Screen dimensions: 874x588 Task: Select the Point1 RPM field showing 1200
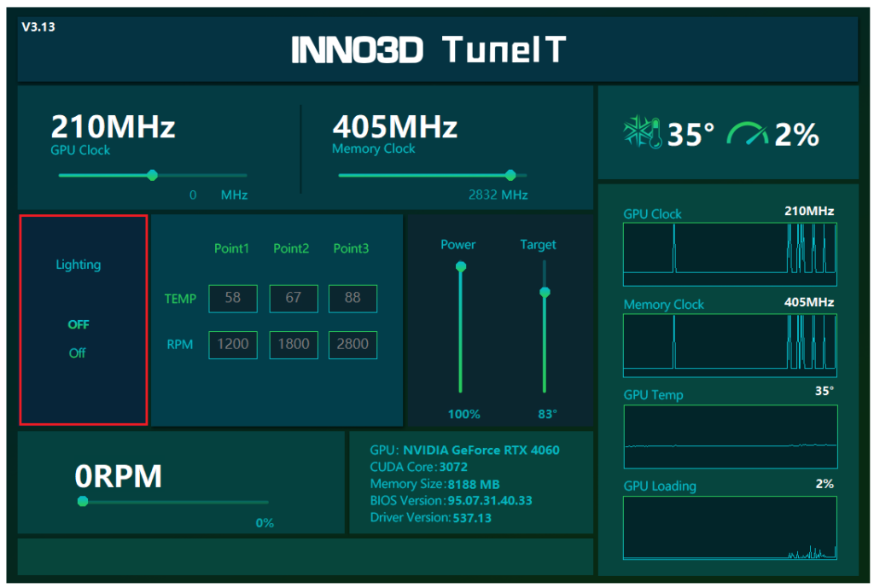click(x=233, y=345)
